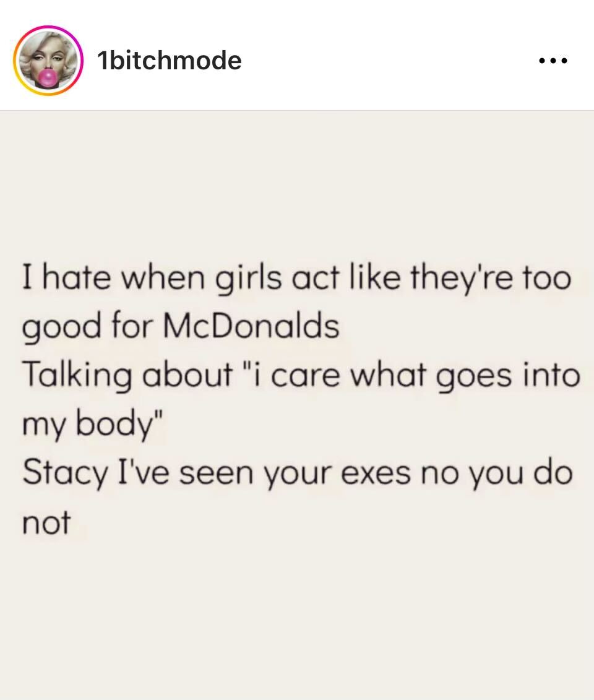Click the pink bubble gum in the avatar

(x=48, y=77)
